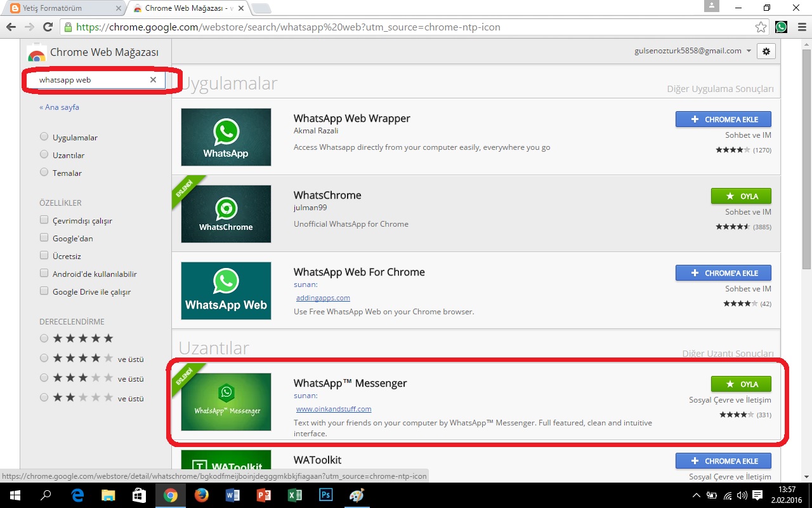The image size is (812, 508).
Task: Select four stars ve üstü rating filter
Action: click(x=44, y=358)
